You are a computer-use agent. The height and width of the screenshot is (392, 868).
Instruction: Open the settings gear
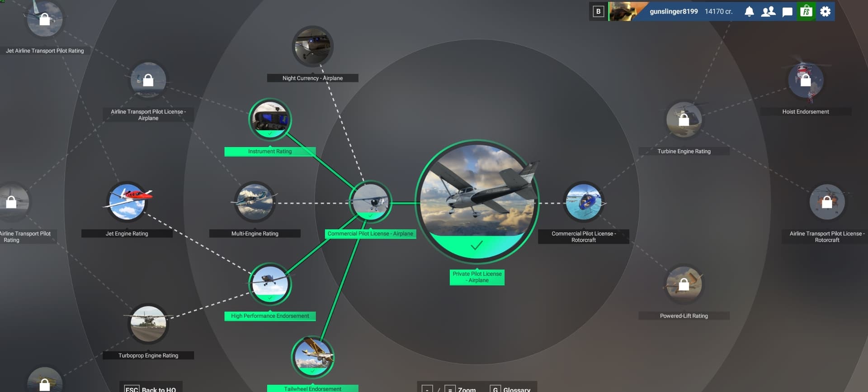click(x=825, y=11)
